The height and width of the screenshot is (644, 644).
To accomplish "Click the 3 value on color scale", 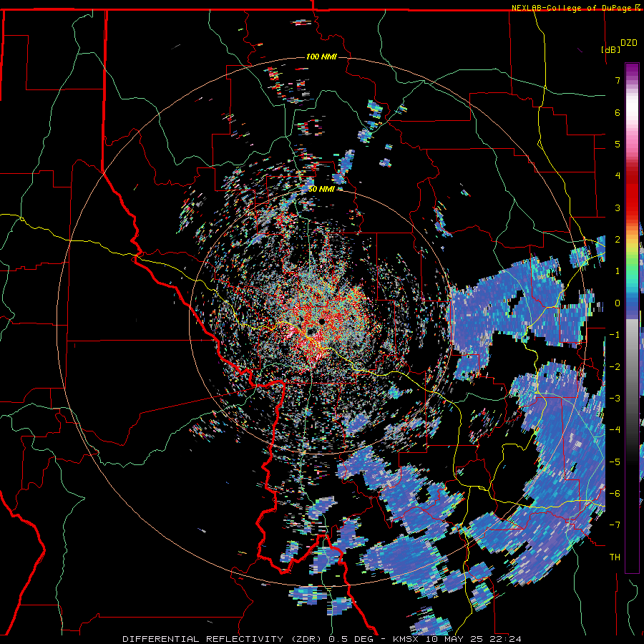I will point(618,208).
